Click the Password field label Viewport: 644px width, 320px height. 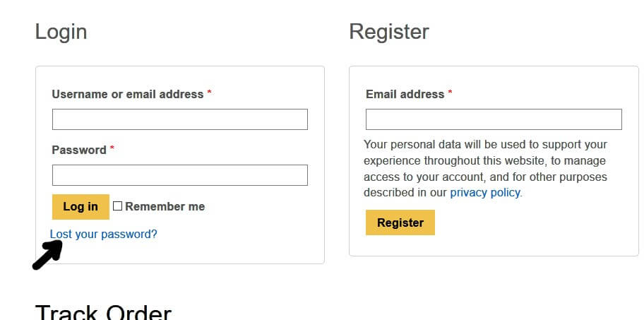(79, 150)
